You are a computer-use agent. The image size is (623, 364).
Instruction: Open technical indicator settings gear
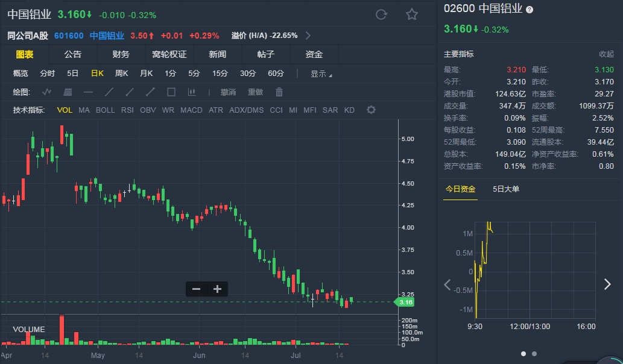pos(372,110)
